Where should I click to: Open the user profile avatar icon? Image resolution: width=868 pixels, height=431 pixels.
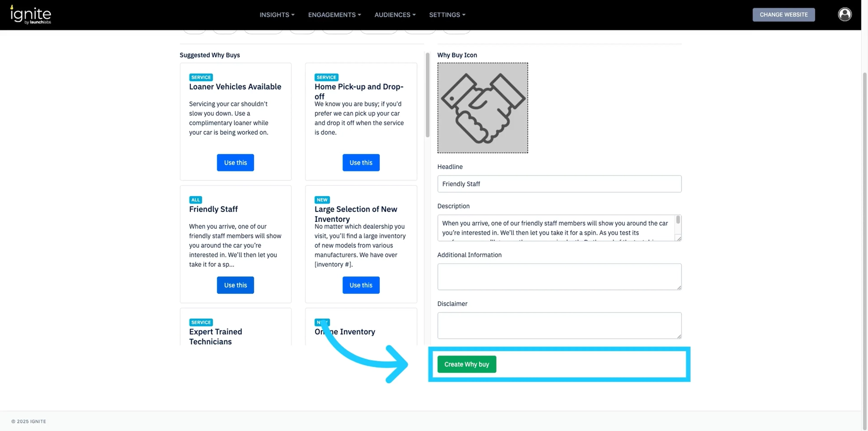click(x=845, y=14)
